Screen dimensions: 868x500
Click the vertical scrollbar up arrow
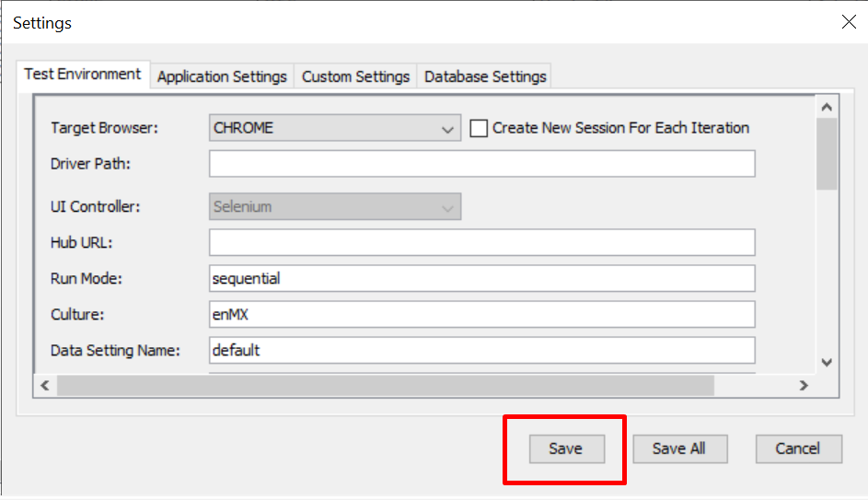(827, 107)
